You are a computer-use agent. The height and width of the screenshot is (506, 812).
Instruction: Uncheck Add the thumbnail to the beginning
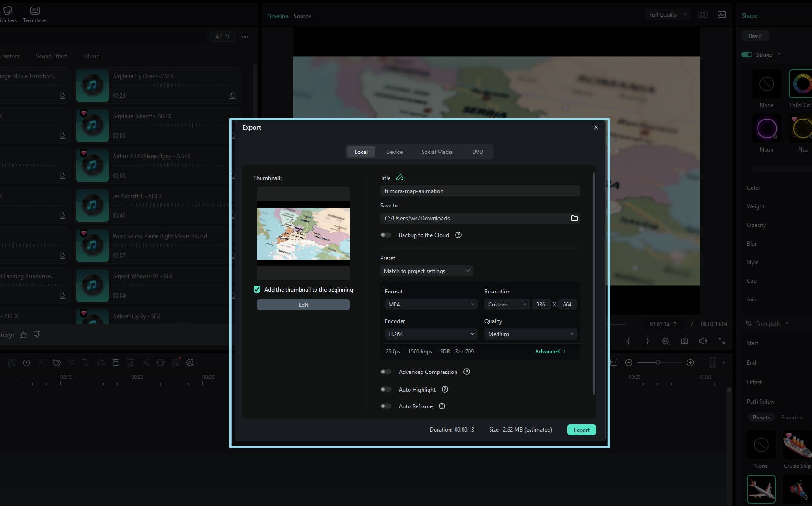click(x=257, y=289)
